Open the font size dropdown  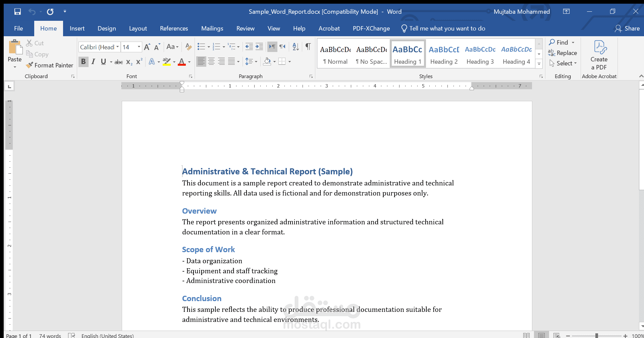139,47
